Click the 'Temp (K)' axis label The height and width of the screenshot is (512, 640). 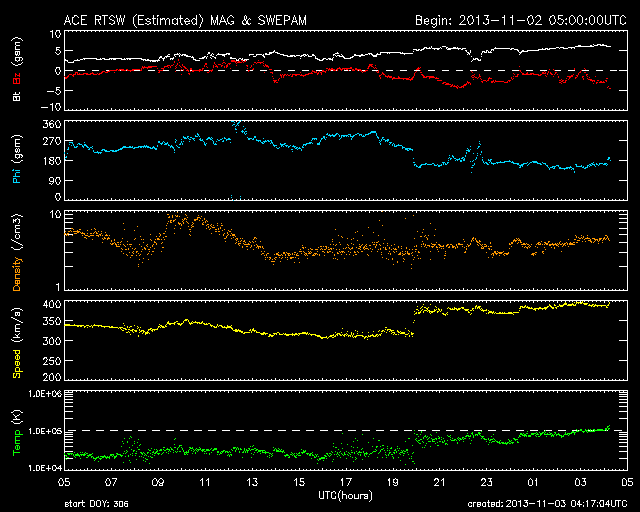coord(17,432)
